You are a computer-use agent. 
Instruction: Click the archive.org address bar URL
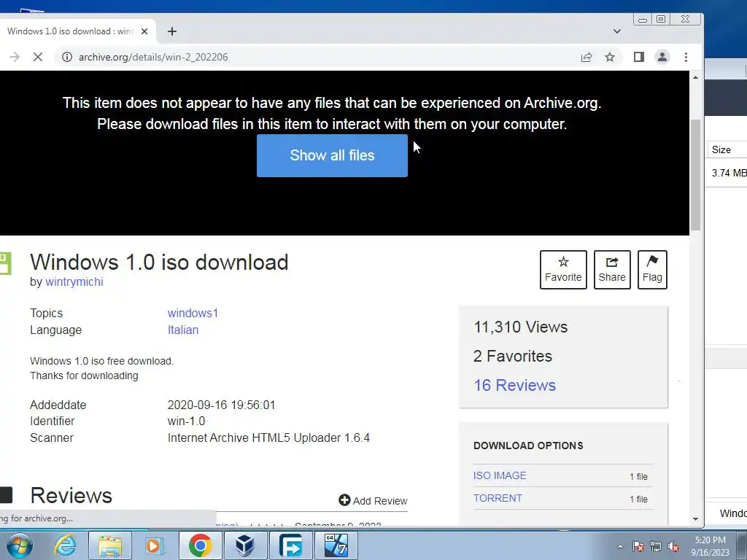point(153,57)
